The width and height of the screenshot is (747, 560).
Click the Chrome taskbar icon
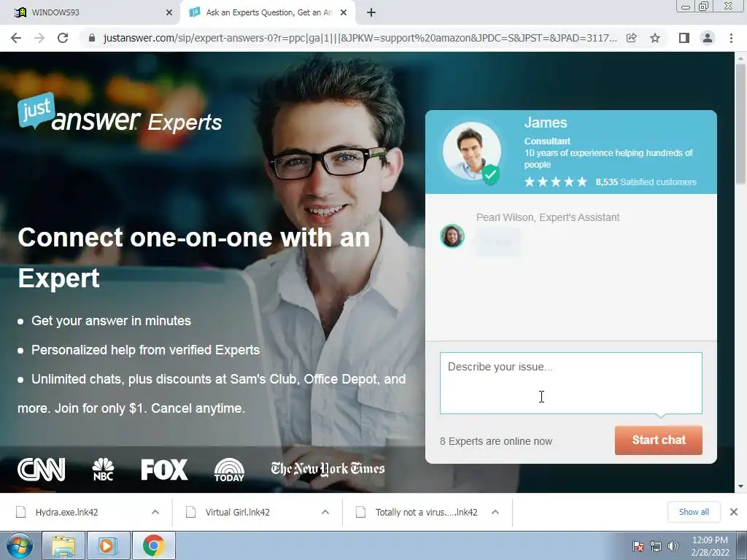pyautogui.click(x=153, y=545)
